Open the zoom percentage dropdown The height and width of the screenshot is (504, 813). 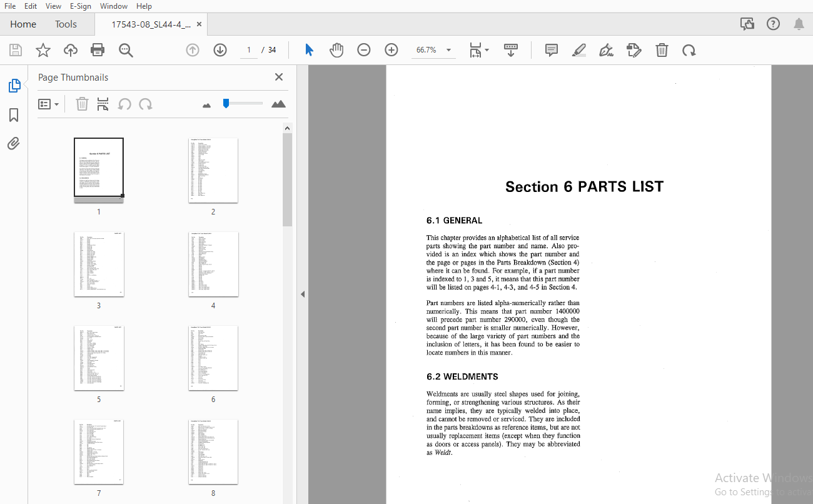[448, 50]
